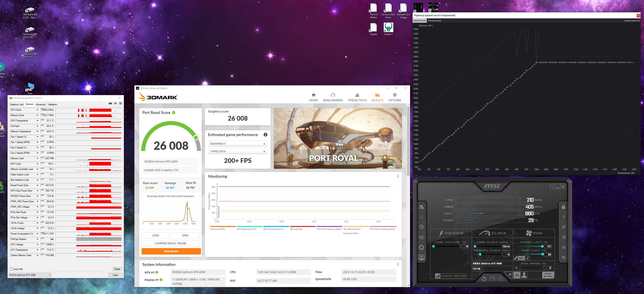644x294 pixels.
Task: Click the Power Limit slider handle
Action: 542,246
